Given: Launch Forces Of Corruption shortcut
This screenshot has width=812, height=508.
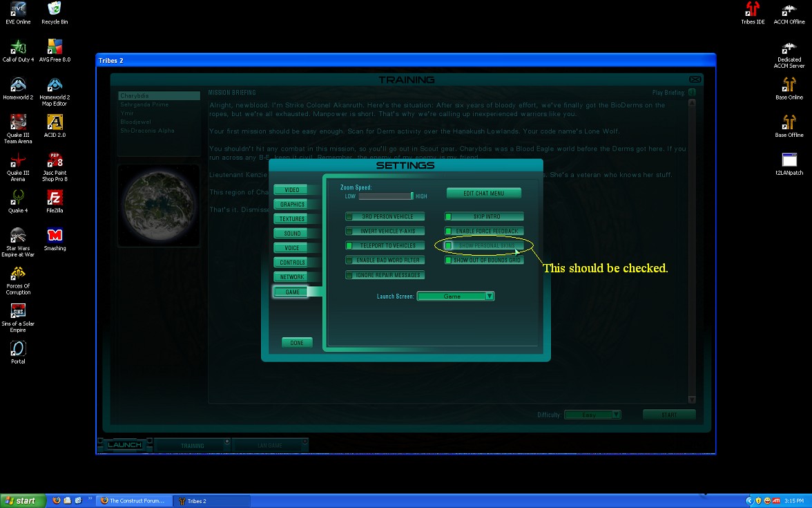Looking at the screenshot, I should coord(18,280).
